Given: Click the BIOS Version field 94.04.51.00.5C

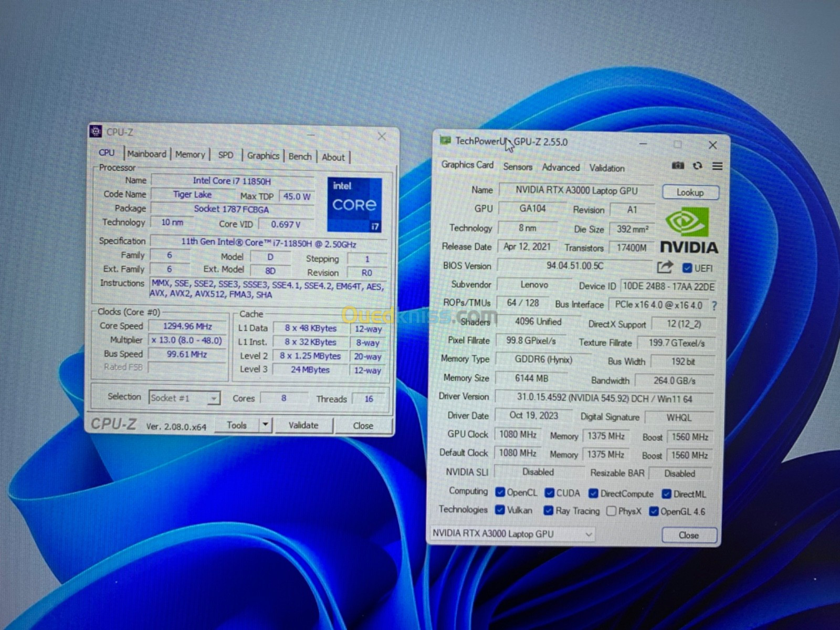Looking at the screenshot, I should pyautogui.click(x=575, y=266).
